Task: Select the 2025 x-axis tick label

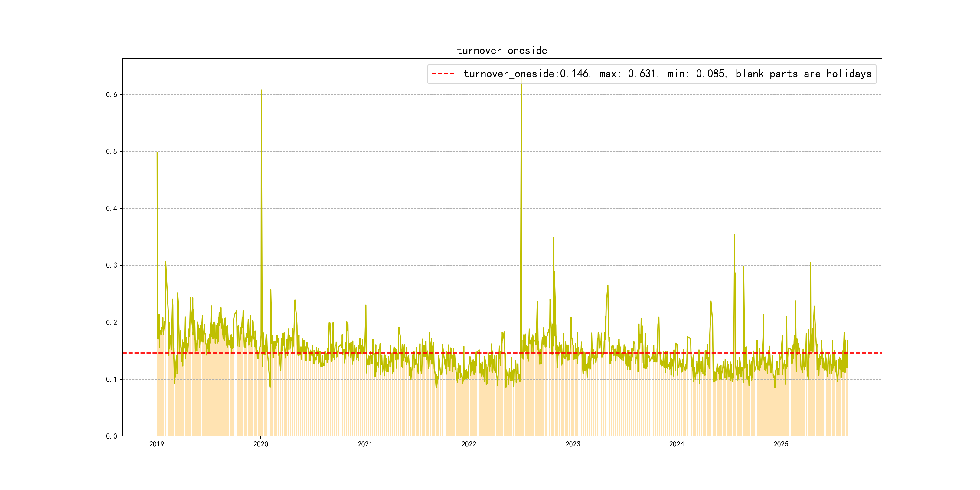Action: pos(781,444)
